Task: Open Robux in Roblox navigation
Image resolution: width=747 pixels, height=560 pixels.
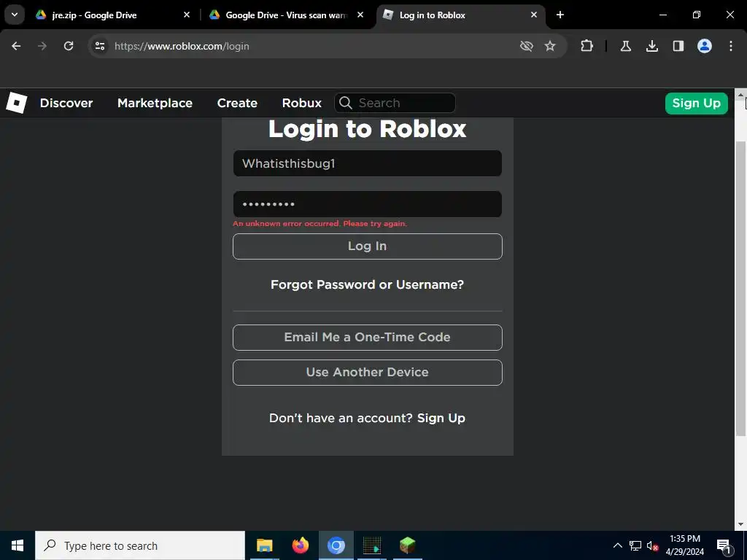Action: [x=301, y=104]
